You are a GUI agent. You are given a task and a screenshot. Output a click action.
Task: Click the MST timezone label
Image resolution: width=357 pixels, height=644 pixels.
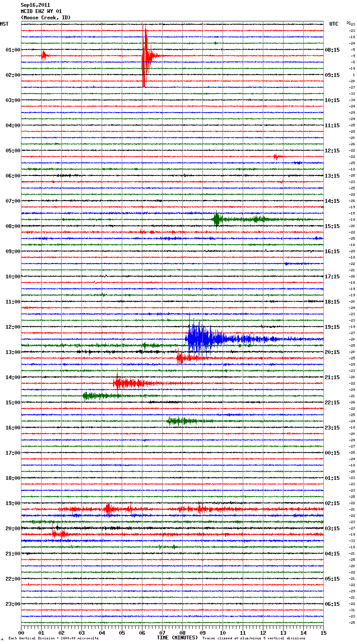coord(4,24)
